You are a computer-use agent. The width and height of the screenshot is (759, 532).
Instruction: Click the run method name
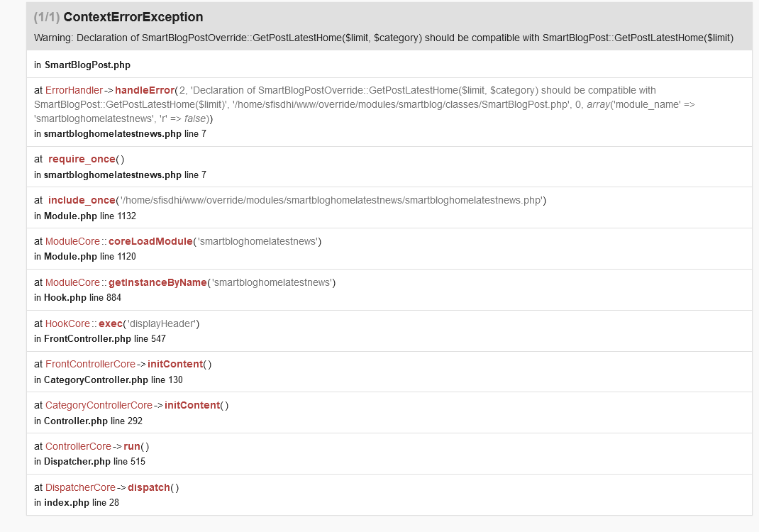click(x=132, y=446)
